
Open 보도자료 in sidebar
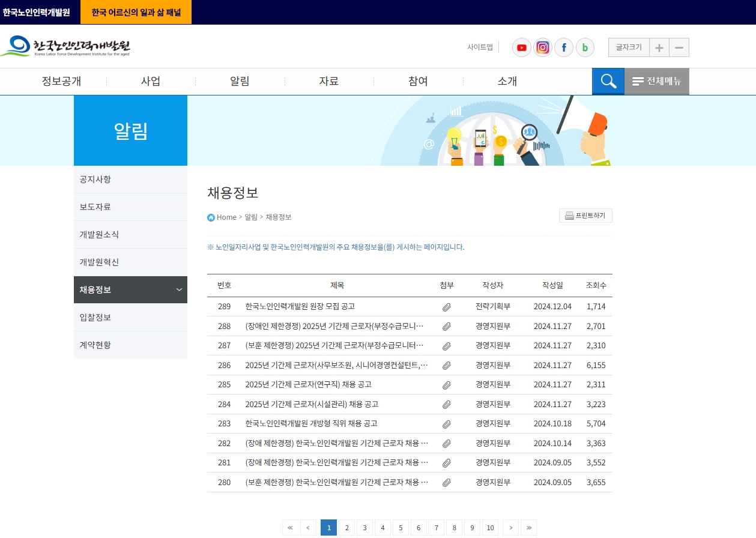130,207
